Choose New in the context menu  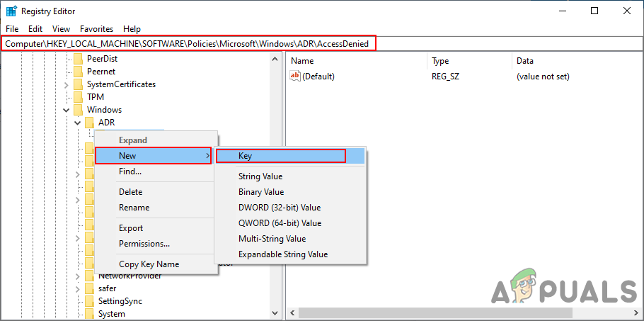[x=153, y=156]
